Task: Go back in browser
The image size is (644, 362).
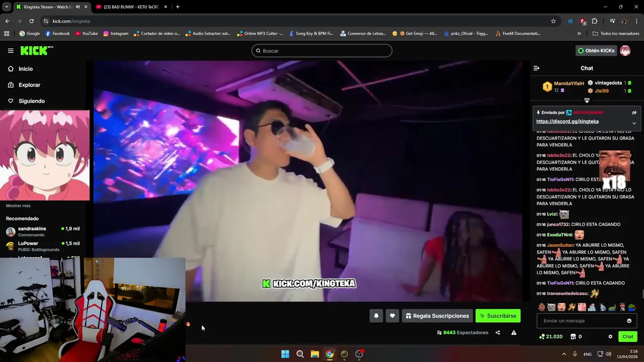Action: pyautogui.click(x=7, y=21)
